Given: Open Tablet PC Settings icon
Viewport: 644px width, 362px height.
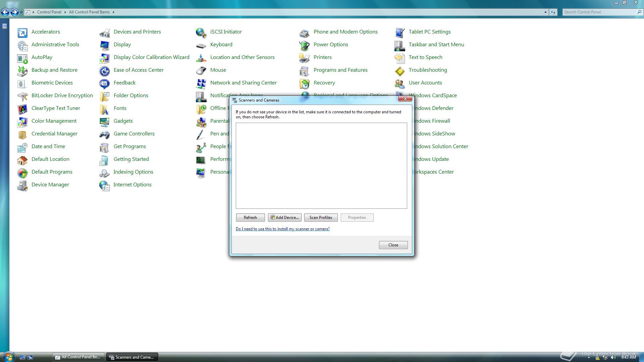Looking at the screenshot, I should [x=400, y=33].
